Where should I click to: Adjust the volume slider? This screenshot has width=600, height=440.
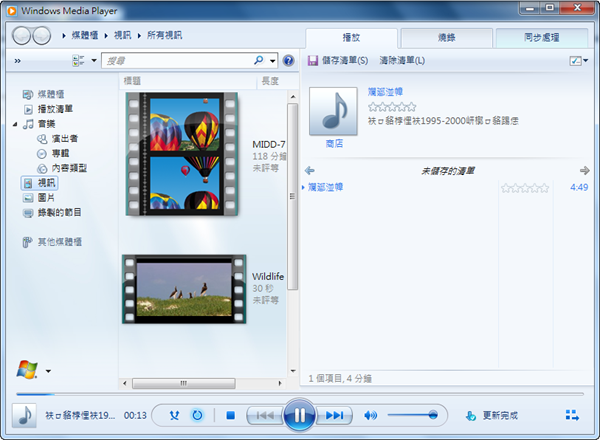412,415
